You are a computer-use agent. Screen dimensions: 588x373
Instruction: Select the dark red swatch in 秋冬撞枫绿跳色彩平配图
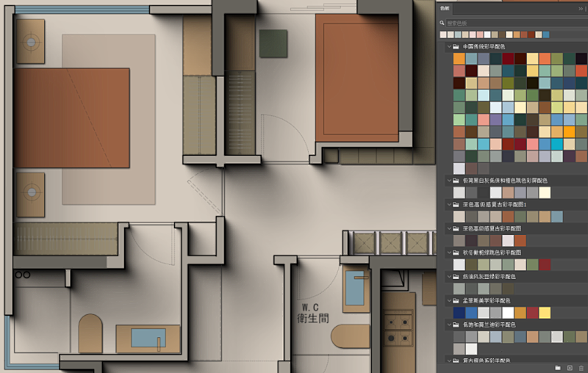(545, 264)
